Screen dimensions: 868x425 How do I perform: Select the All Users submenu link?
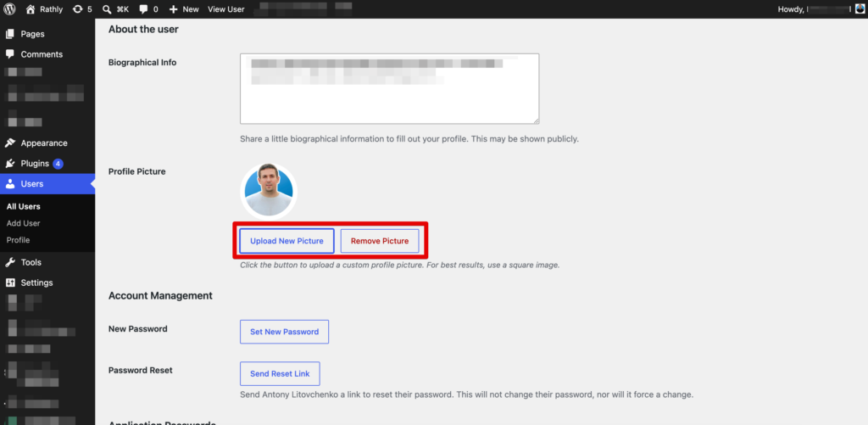[23, 207]
